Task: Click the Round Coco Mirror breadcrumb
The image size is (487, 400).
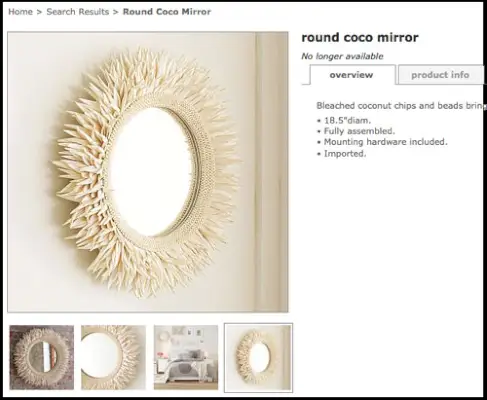Action: [167, 12]
